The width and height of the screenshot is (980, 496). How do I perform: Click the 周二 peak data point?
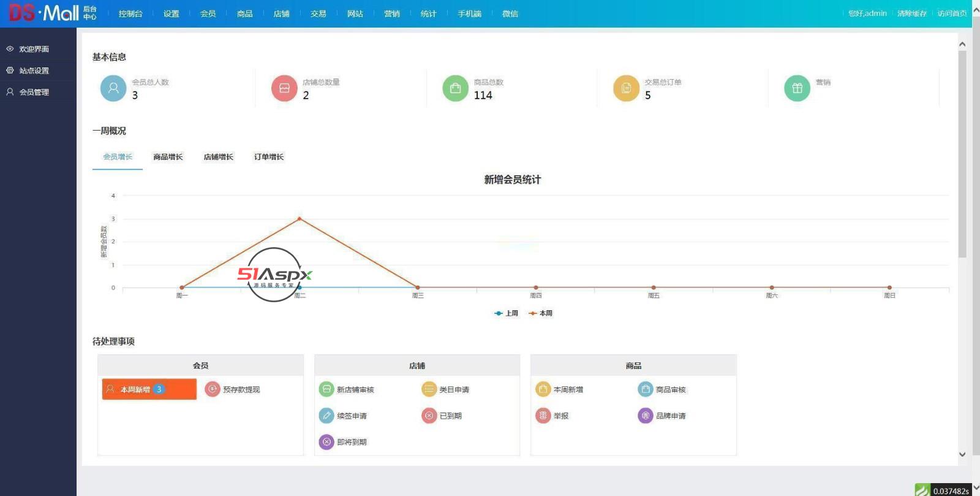(300, 218)
